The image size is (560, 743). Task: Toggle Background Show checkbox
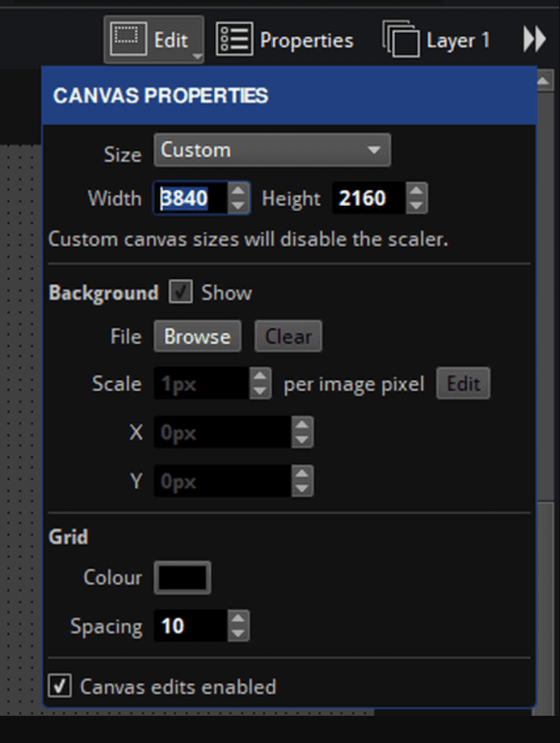tap(180, 292)
